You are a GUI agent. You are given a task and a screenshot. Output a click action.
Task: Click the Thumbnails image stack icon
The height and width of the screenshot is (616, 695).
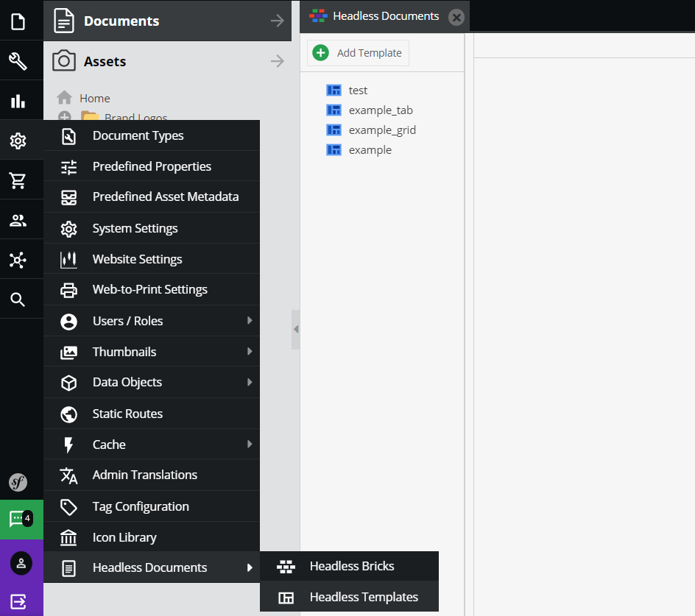pyautogui.click(x=68, y=353)
